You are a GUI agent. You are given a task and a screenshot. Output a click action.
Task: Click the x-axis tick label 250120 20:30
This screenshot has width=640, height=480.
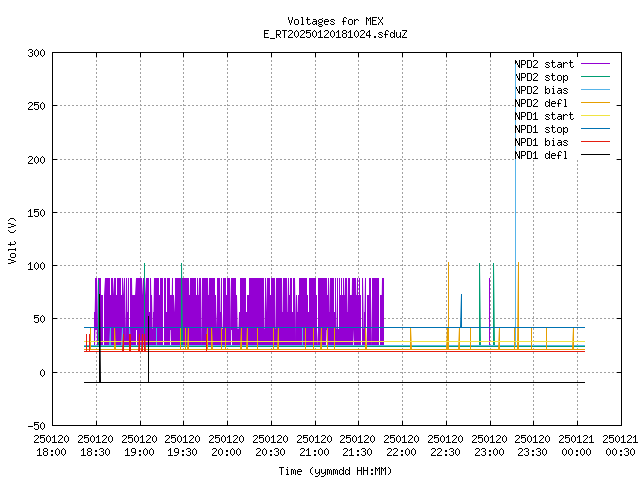click(271, 446)
